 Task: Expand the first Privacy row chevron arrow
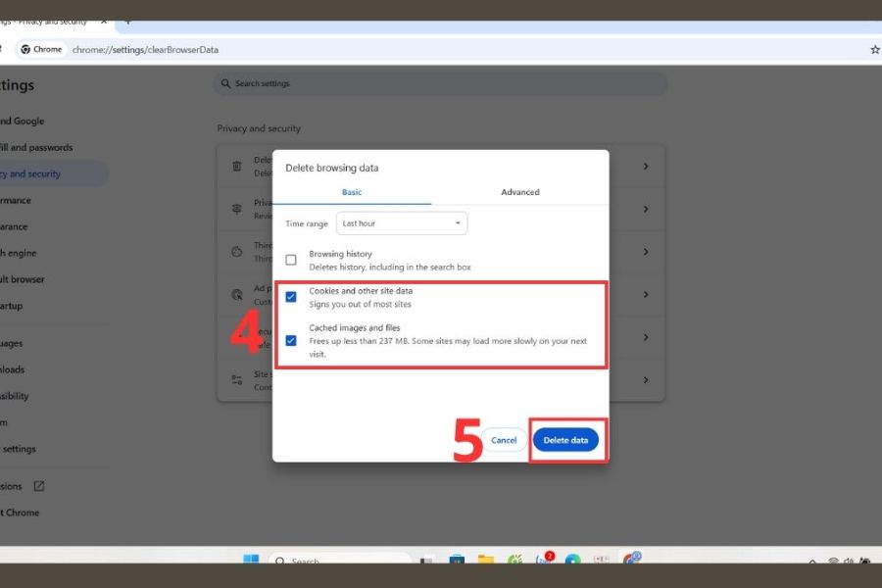[645, 167]
